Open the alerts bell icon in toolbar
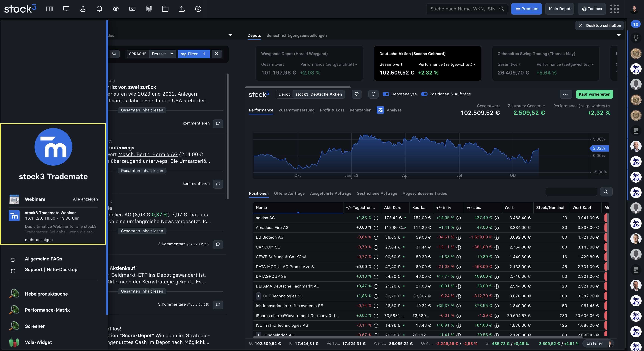The width and height of the screenshot is (644, 351). 99,9
